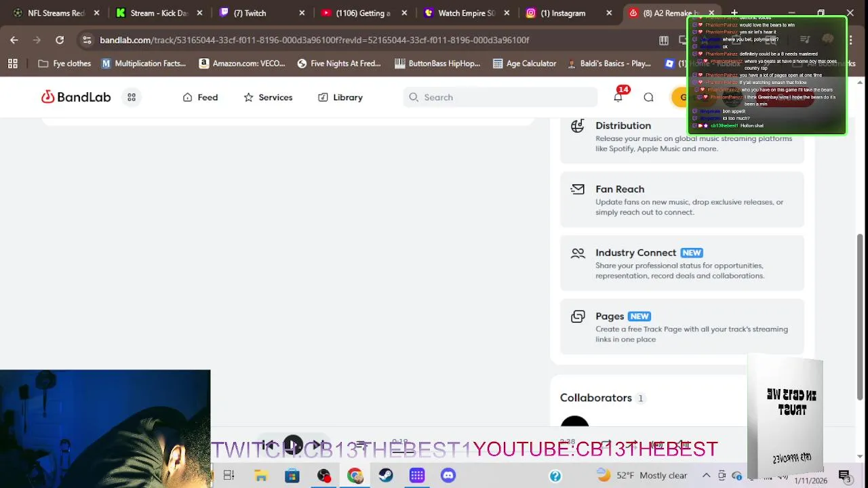Open Discord from the taskbar
Viewport: 868px width, 488px height.
(x=448, y=475)
